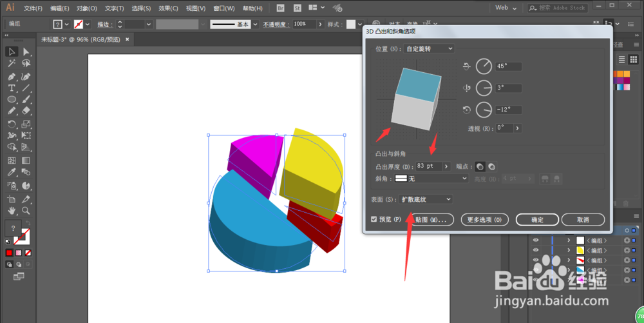Viewport: 644px width, 323px height.
Task: Select the Selection tool (black arrow)
Action: [12, 52]
